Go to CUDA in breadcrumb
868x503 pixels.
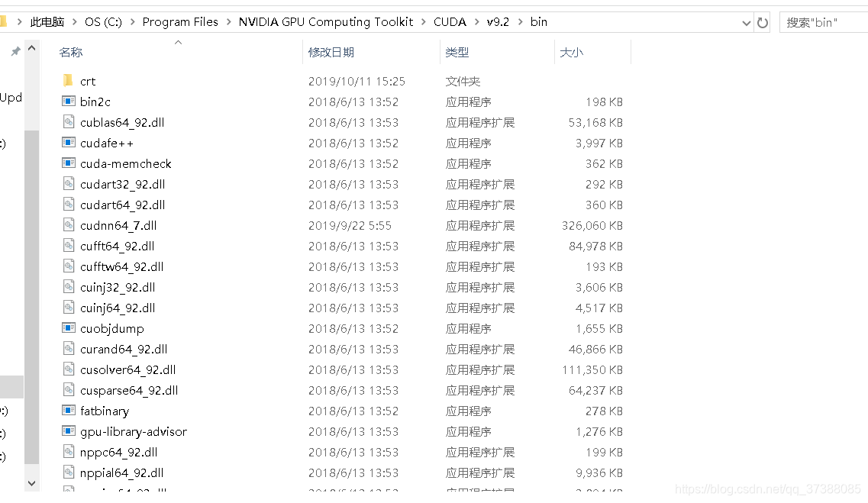click(450, 22)
